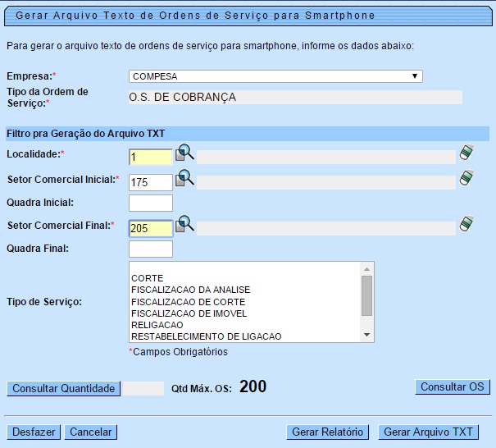Open search lookup for Setor Comercial Final
The height and width of the screenshot is (448, 496).
point(184,224)
